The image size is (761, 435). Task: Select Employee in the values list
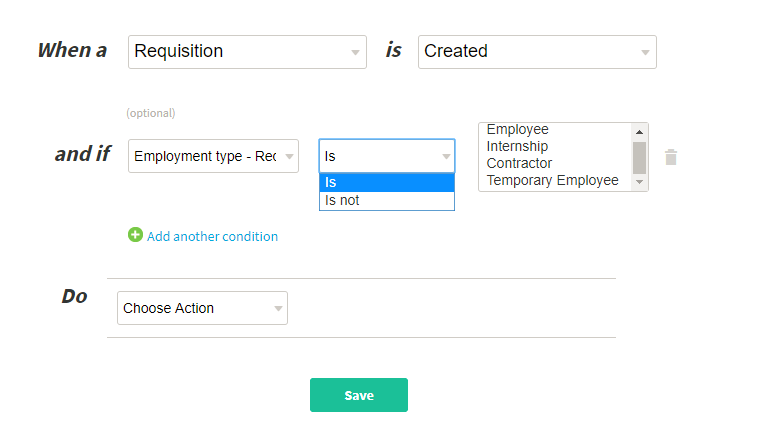[517, 130]
